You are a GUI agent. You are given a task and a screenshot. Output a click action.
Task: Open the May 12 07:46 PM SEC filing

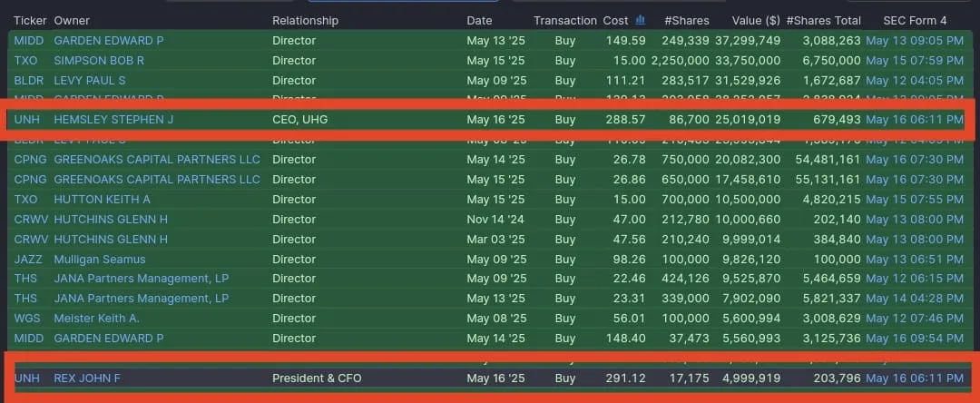(x=915, y=318)
